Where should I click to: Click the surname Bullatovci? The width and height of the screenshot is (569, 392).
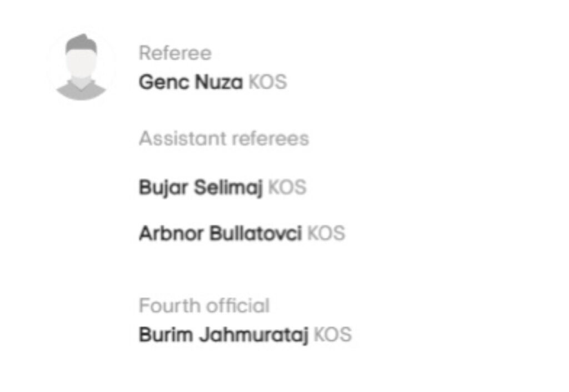(x=256, y=233)
